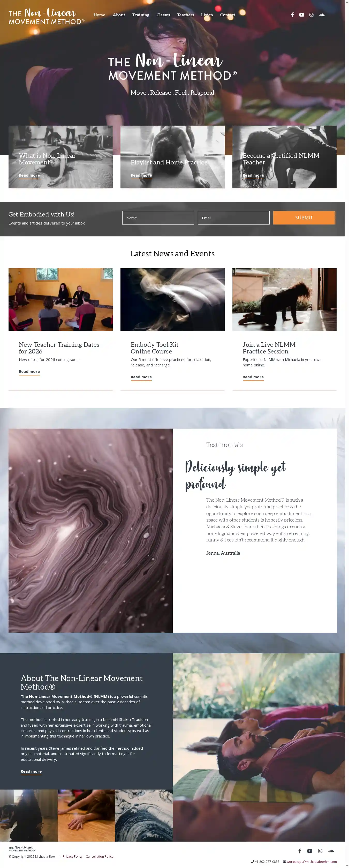
Task: Open the Training menu item
Action: 141,15
